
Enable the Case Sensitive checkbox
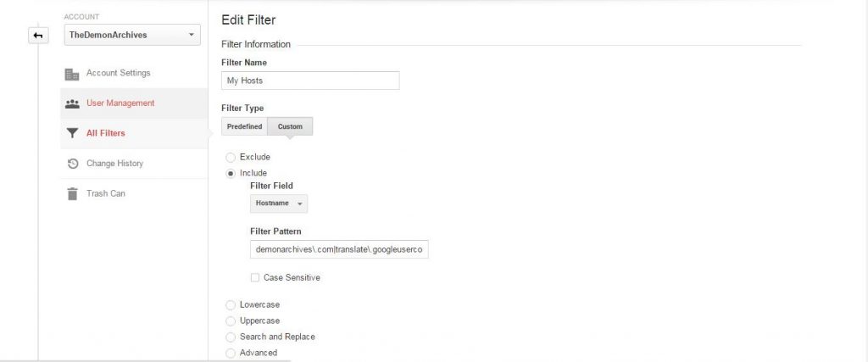click(254, 278)
